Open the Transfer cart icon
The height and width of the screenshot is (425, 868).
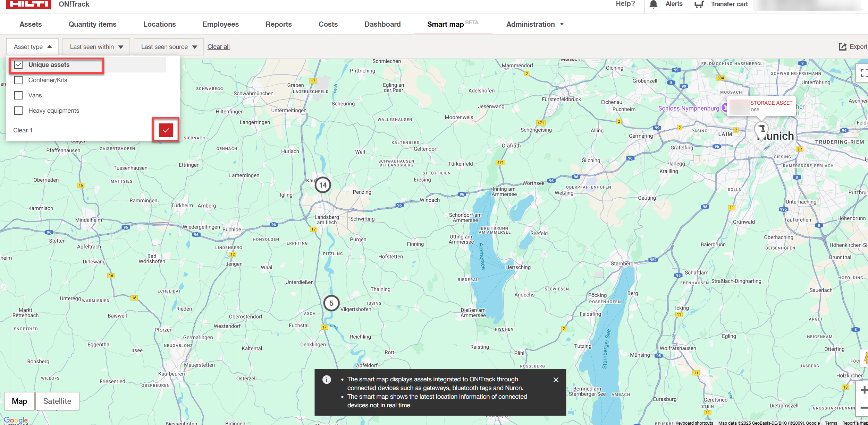pyautogui.click(x=699, y=4)
